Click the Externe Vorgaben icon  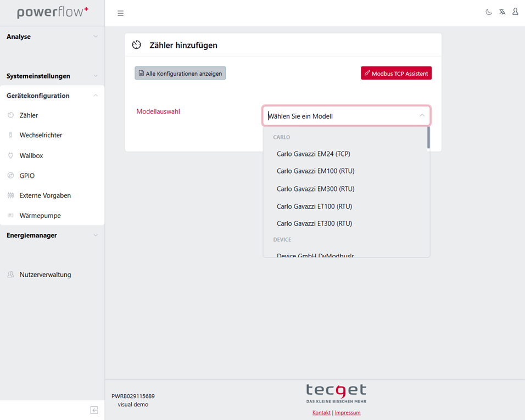coord(11,195)
